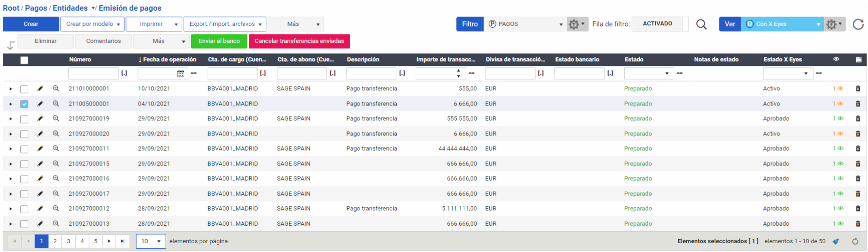The height and width of the screenshot is (252, 868).
Task: Select the checkbox for payment 210927000011
Action: (x=24, y=149)
